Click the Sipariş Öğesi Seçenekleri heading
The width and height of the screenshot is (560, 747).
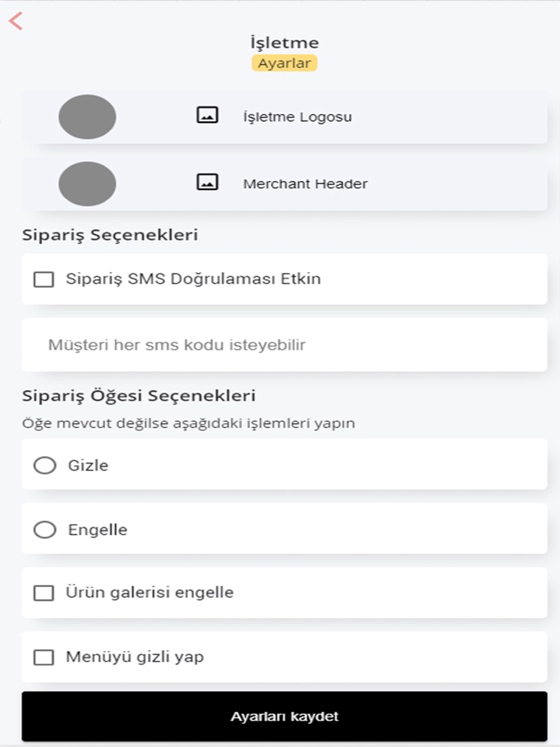click(139, 396)
